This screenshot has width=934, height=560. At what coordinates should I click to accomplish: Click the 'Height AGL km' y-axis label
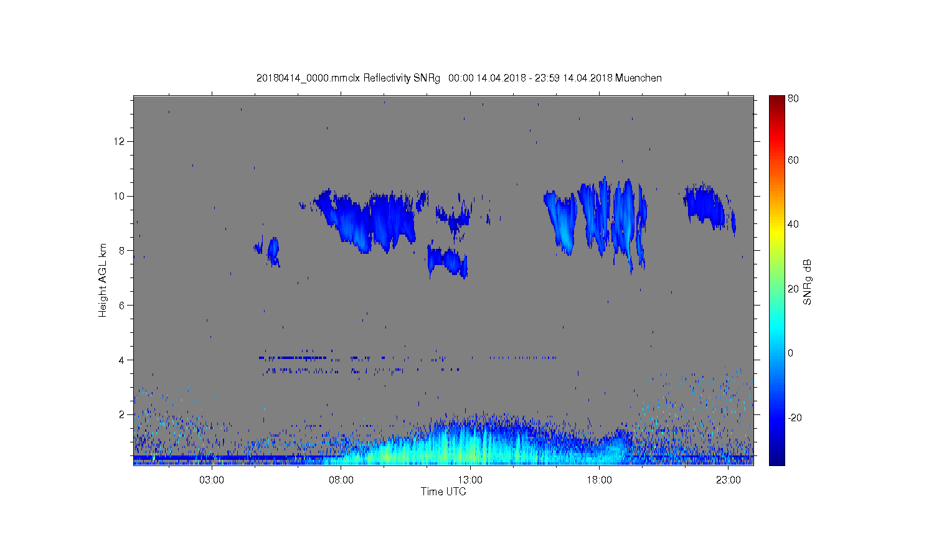(103, 280)
